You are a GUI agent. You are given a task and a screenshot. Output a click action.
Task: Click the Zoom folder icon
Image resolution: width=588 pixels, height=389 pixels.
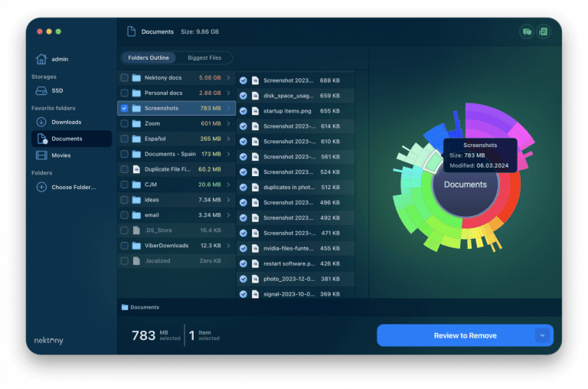(x=136, y=123)
